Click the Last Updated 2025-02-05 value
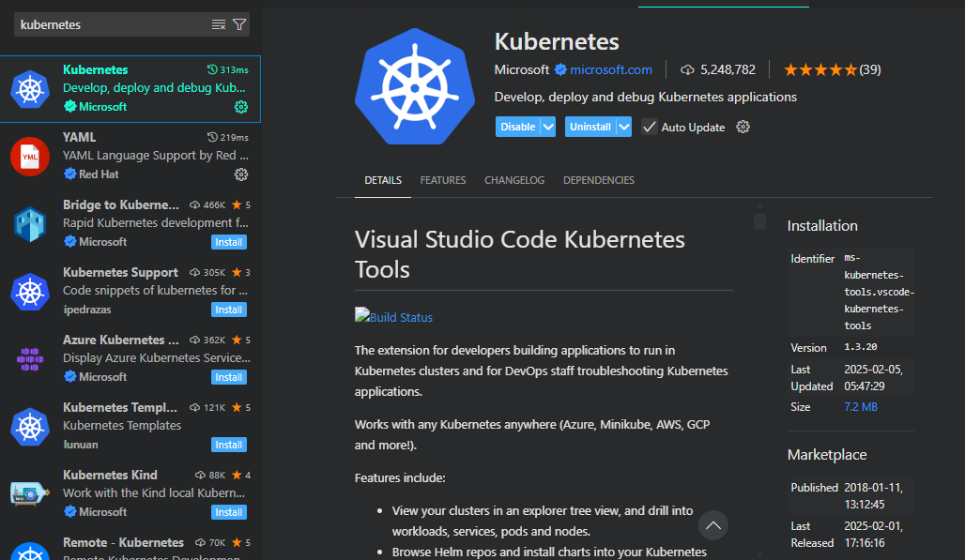This screenshot has width=965, height=560. [873, 377]
